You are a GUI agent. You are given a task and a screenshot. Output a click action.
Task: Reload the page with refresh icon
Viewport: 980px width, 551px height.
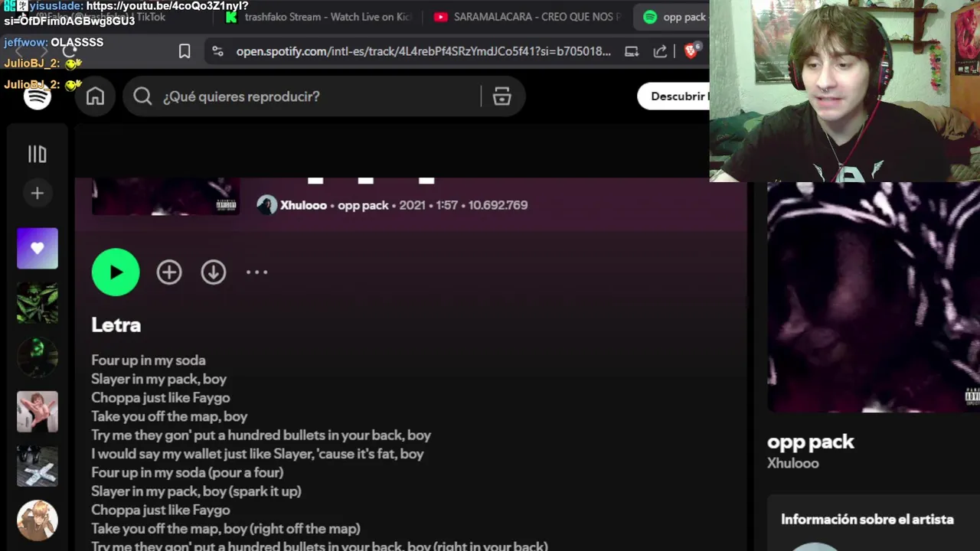(70, 51)
